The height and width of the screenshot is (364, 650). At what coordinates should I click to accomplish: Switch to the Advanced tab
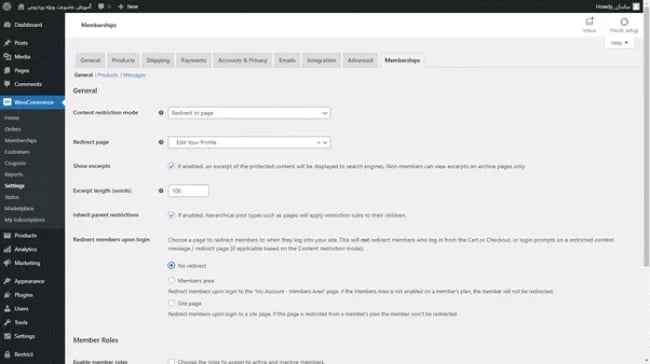[360, 60]
